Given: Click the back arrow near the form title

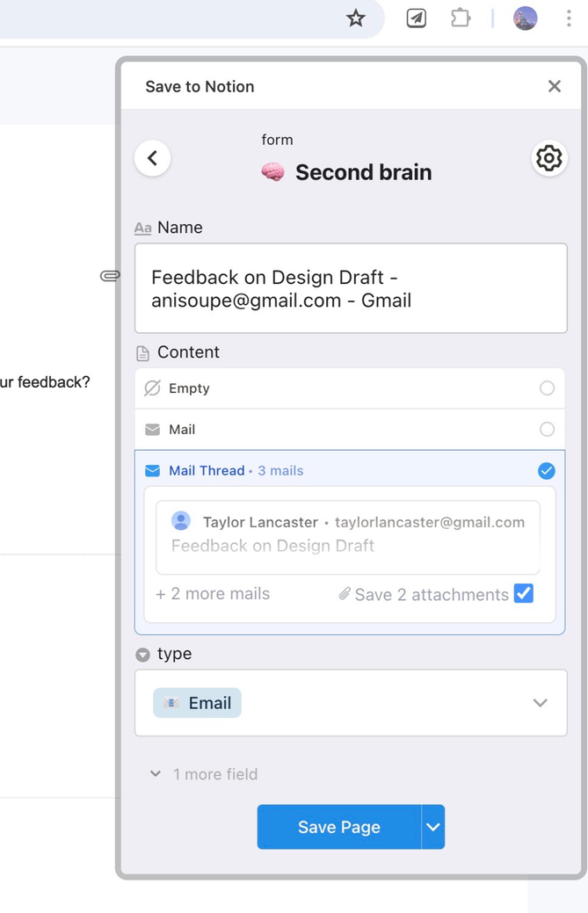Looking at the screenshot, I should tap(152, 158).
